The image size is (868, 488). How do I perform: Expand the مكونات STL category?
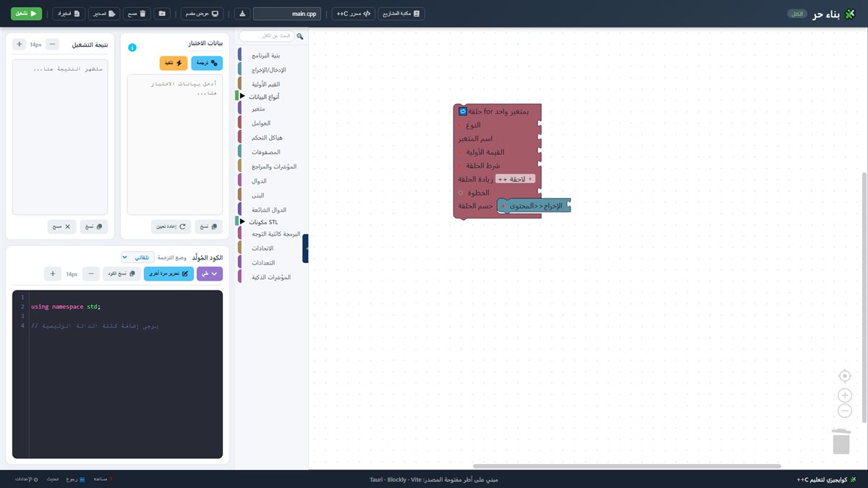[x=263, y=222]
